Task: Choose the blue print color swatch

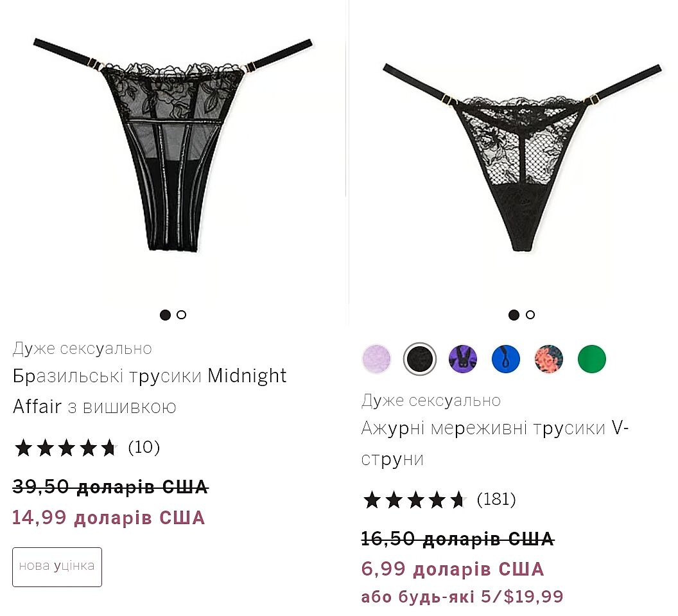Action: click(506, 359)
